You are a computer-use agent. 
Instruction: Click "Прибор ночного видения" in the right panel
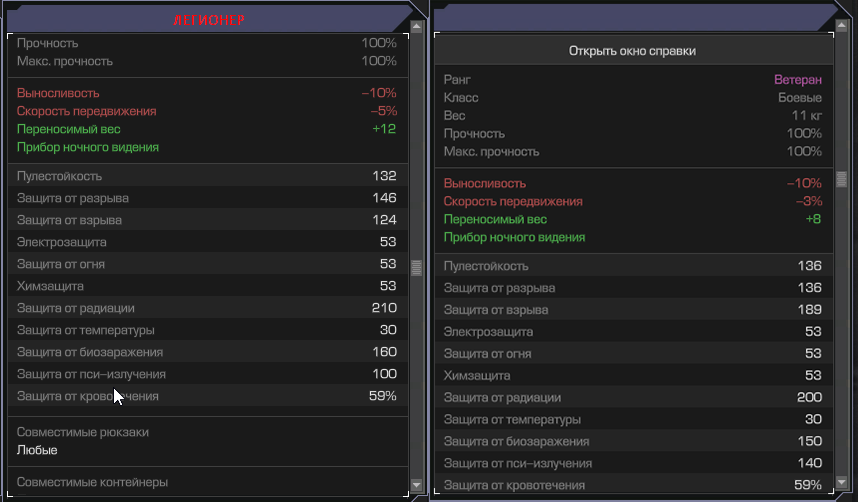pyautogui.click(x=515, y=238)
